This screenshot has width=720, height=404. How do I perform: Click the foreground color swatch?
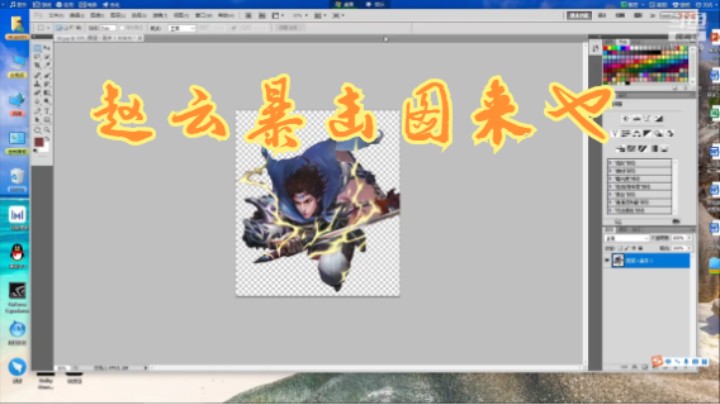tap(39, 142)
